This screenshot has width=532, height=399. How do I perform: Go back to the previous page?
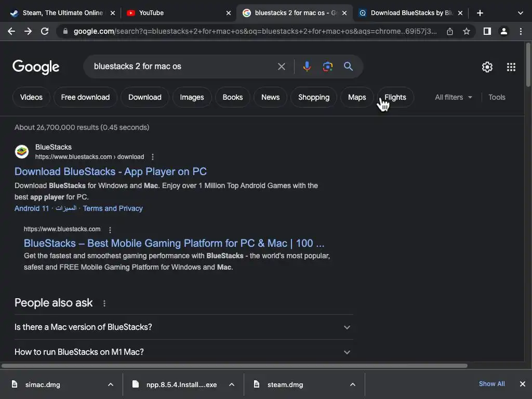pyautogui.click(x=11, y=31)
